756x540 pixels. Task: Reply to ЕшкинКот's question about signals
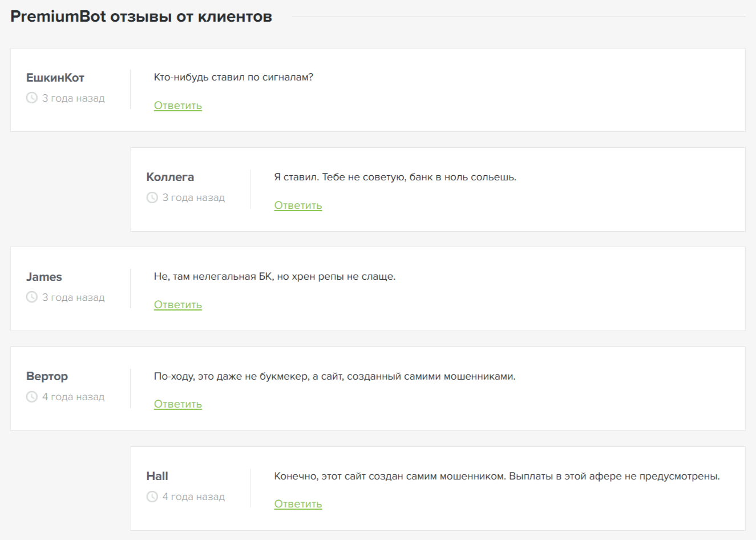178,106
